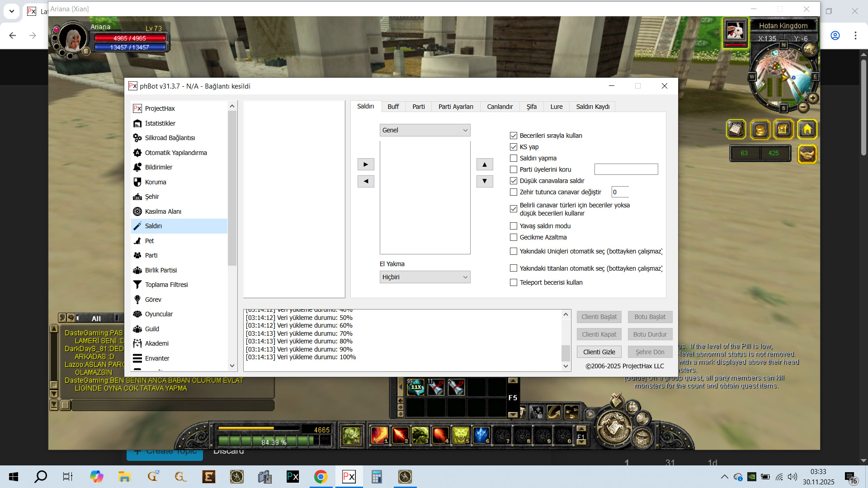
Task: Expand the Genel dropdown
Action: pos(425,130)
